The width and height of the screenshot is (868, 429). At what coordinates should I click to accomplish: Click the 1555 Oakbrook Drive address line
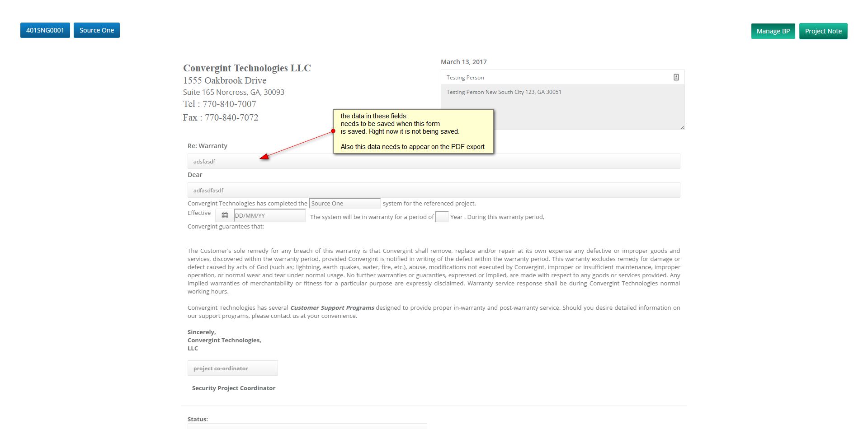tap(225, 80)
